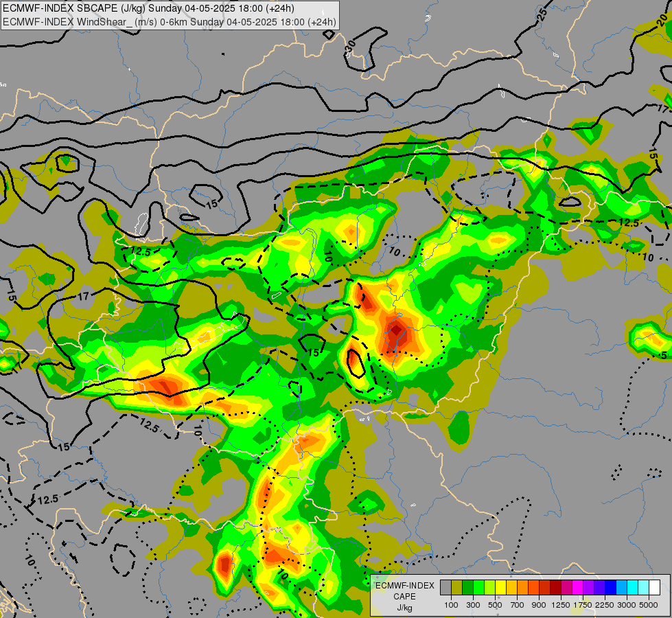Click the 5 dotted contour label
Viewport: 672px width, 618px height.
pyautogui.click(x=664, y=355)
